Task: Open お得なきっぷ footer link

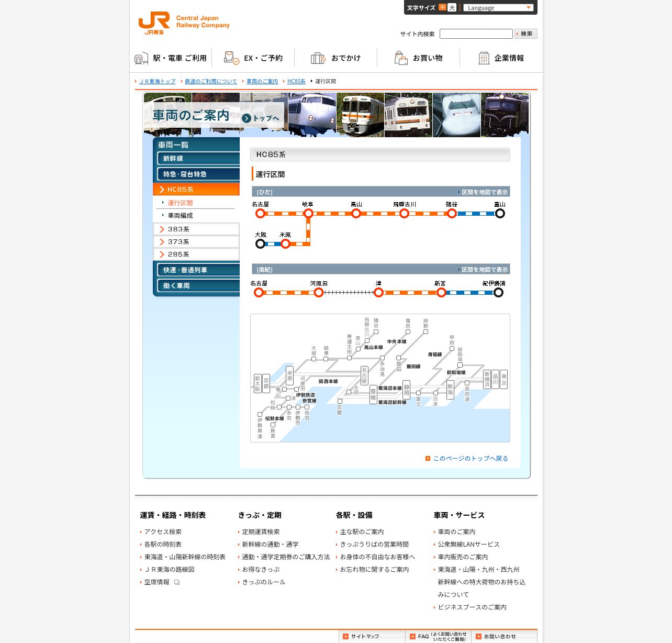Action: coord(261,570)
